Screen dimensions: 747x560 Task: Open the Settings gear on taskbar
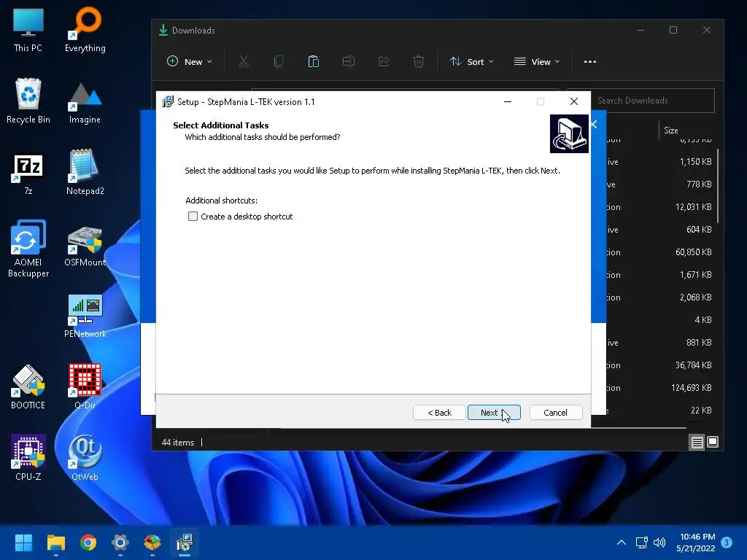(x=120, y=542)
